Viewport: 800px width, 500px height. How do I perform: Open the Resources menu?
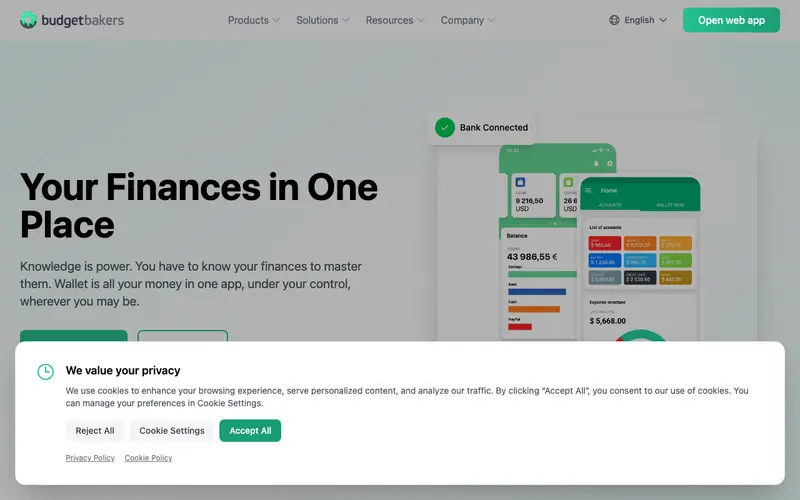coord(394,20)
